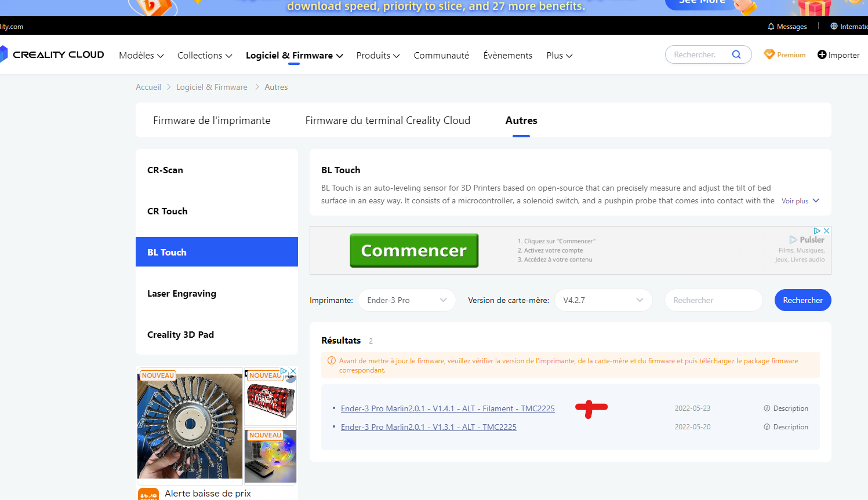Click the Importer plus icon
Screen dimensions: 868x500
click(x=822, y=54)
